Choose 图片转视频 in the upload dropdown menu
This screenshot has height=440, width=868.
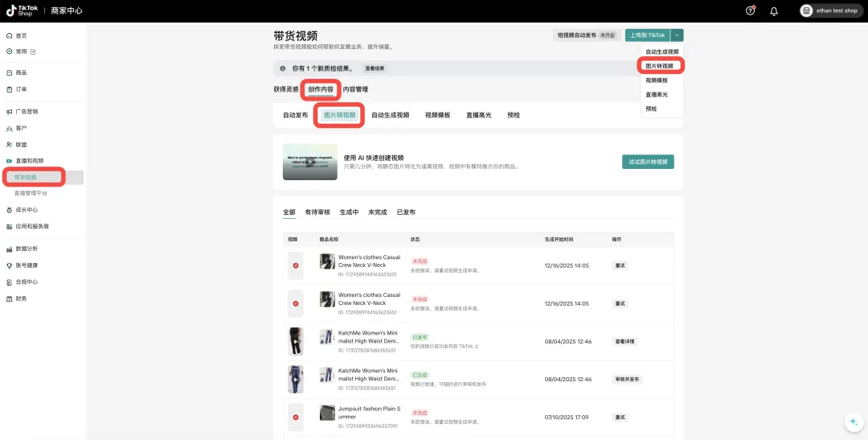click(659, 66)
